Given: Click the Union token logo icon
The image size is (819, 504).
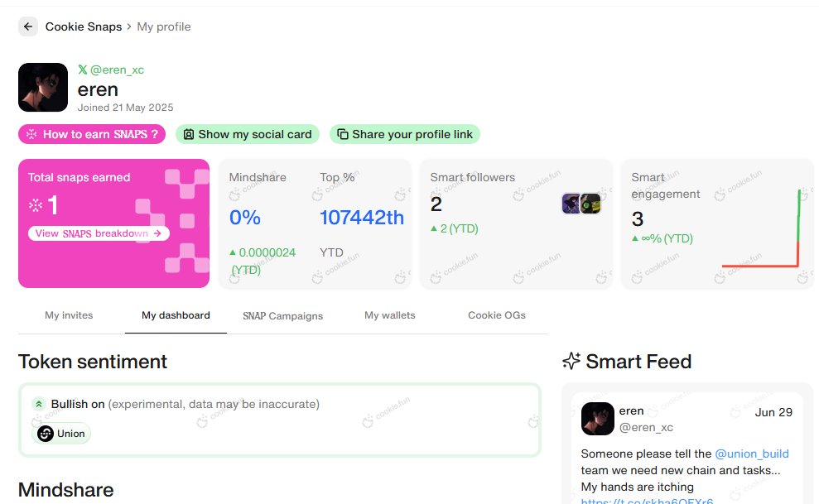Looking at the screenshot, I should click(46, 434).
